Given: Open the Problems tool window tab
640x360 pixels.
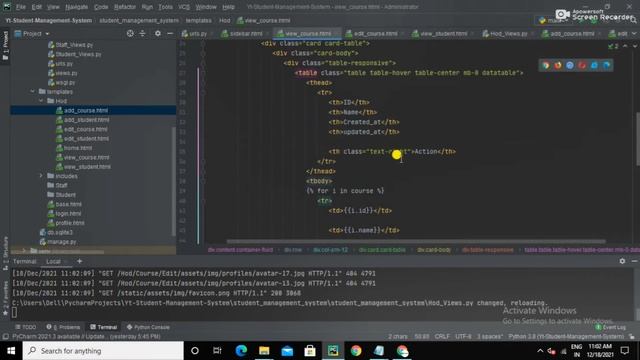Looking at the screenshot, I should 63,327.
